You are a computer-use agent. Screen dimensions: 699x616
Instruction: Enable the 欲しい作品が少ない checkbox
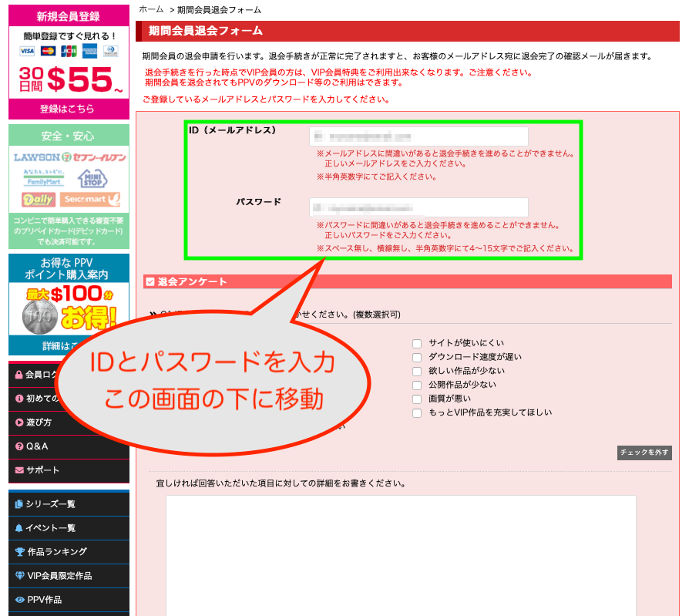[x=417, y=372]
